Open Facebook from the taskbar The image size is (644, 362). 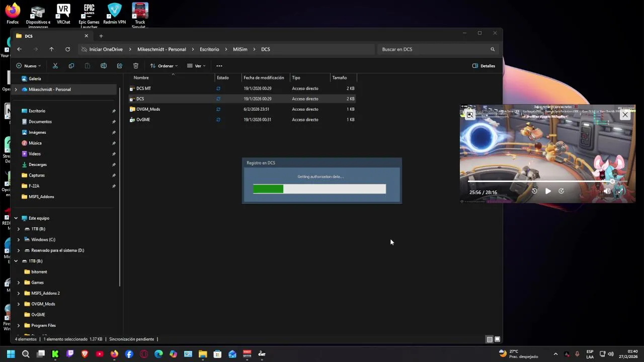129,354
